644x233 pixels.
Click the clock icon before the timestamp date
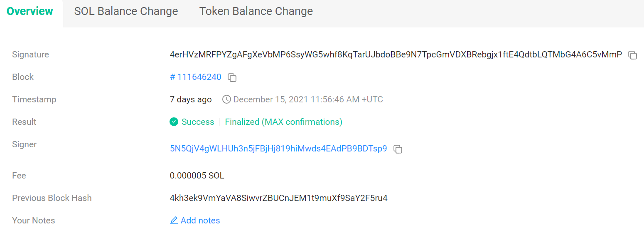click(226, 99)
